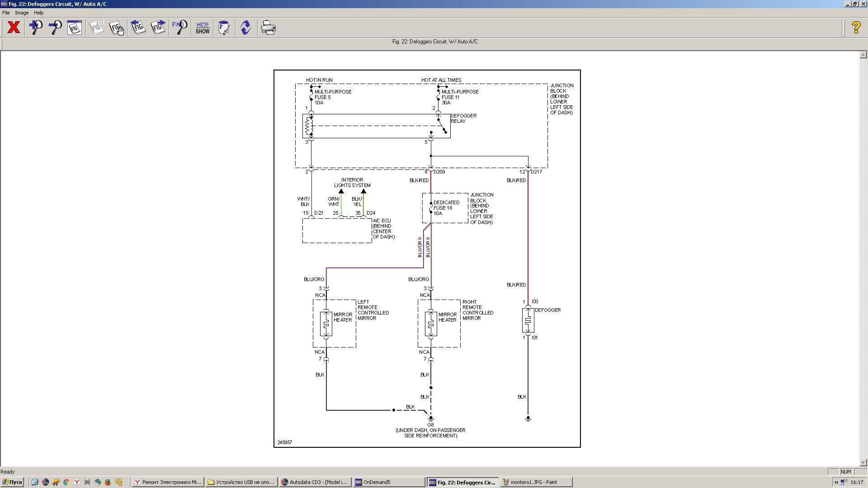Open the Help menu
This screenshot has width=868, height=488.
(38, 13)
